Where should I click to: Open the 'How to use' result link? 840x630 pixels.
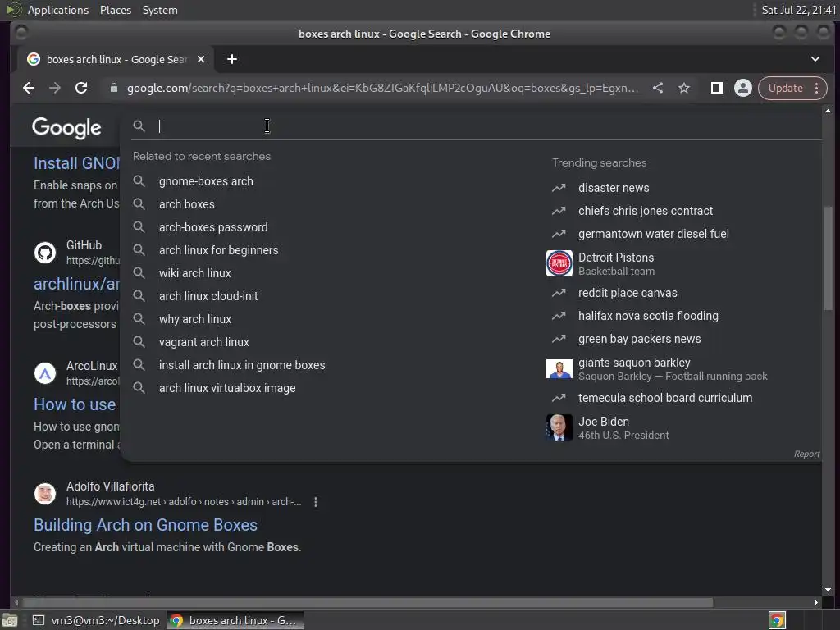pyautogui.click(x=75, y=404)
